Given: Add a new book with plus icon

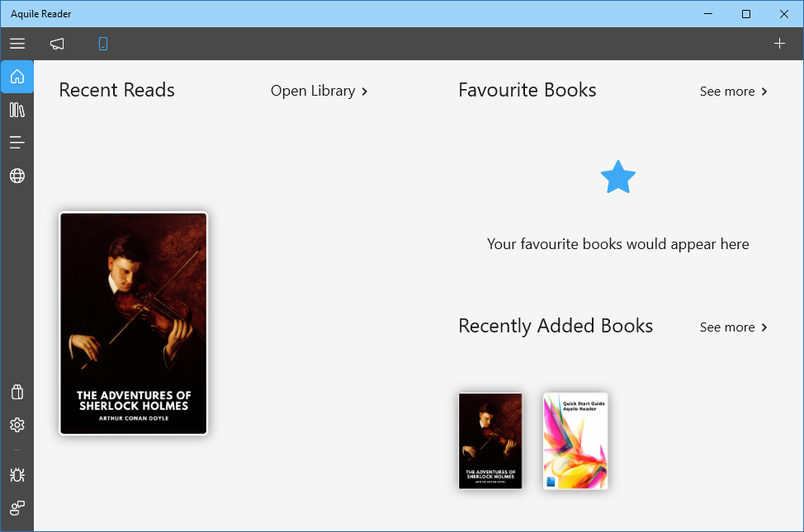Looking at the screenshot, I should coord(779,44).
